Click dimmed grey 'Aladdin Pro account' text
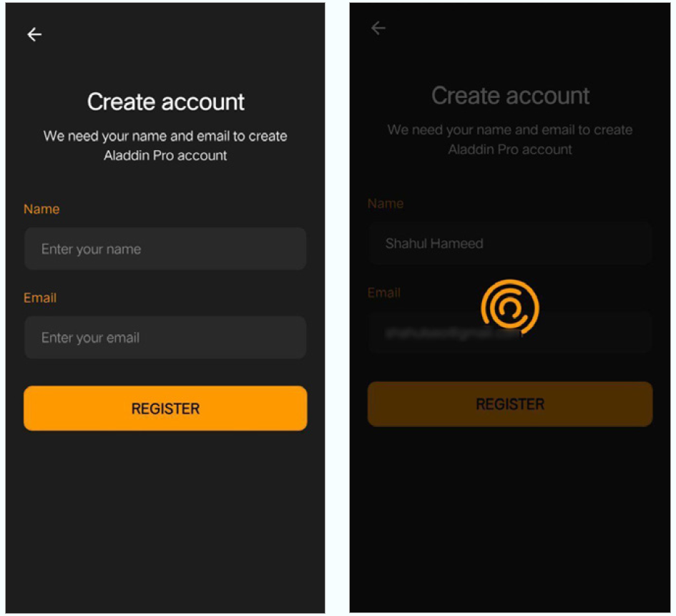Image resolution: width=676 pixels, height=616 pixels. point(510,150)
